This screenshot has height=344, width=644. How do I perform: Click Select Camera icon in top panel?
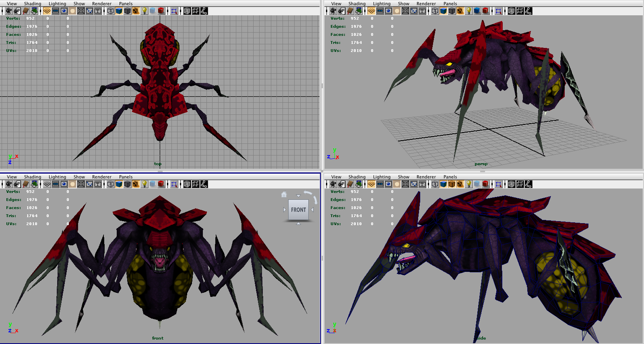click(8, 11)
